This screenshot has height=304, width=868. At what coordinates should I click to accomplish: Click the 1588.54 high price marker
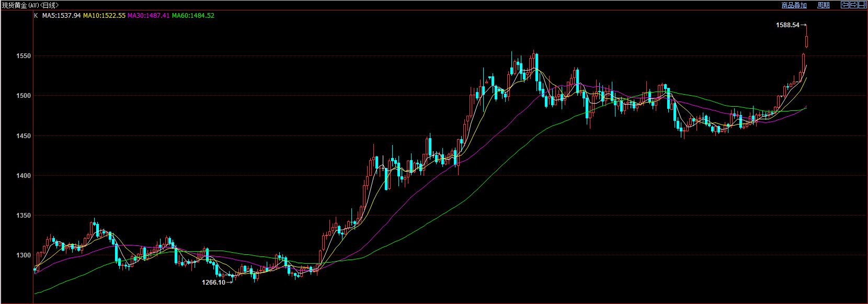pyautogui.click(x=787, y=25)
